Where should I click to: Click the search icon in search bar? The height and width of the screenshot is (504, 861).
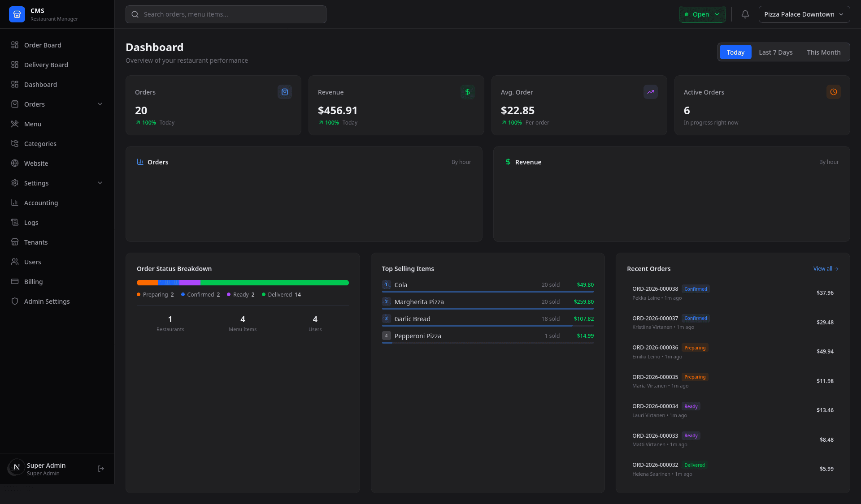pyautogui.click(x=135, y=14)
